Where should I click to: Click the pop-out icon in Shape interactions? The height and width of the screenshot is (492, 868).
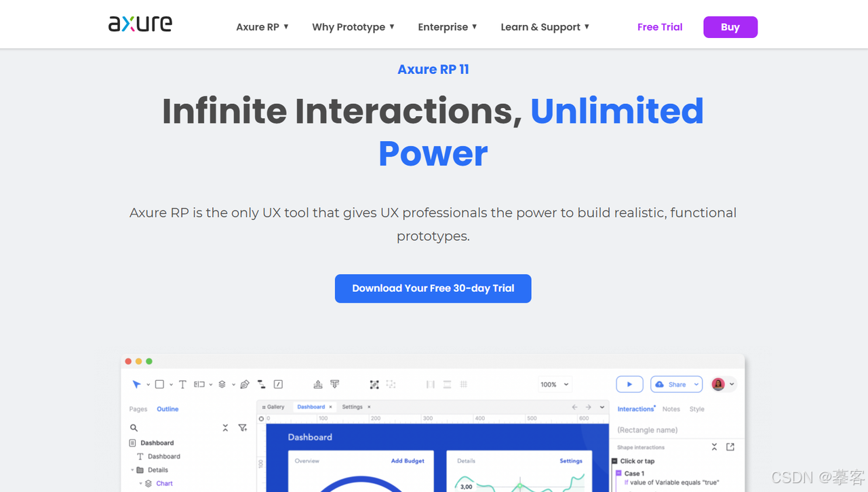click(x=730, y=447)
